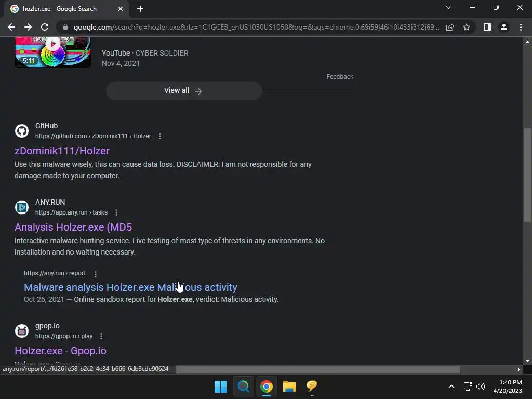Close the hozler.exe Google Search tab
532x399 pixels.
121,9
